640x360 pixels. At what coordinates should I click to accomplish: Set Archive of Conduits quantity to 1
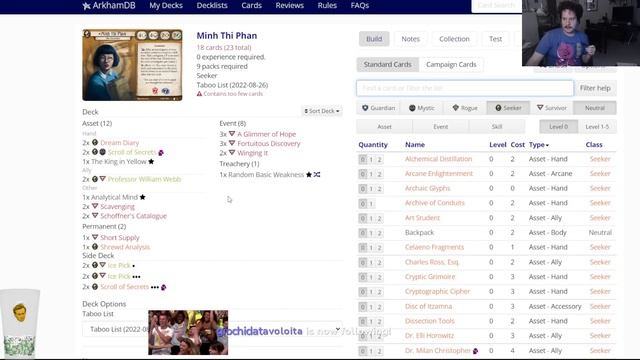pyautogui.click(x=371, y=203)
